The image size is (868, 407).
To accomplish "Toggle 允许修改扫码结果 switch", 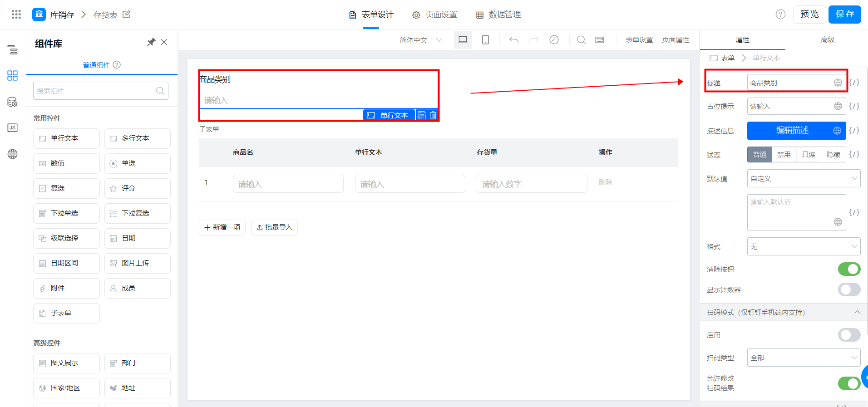I will point(849,383).
